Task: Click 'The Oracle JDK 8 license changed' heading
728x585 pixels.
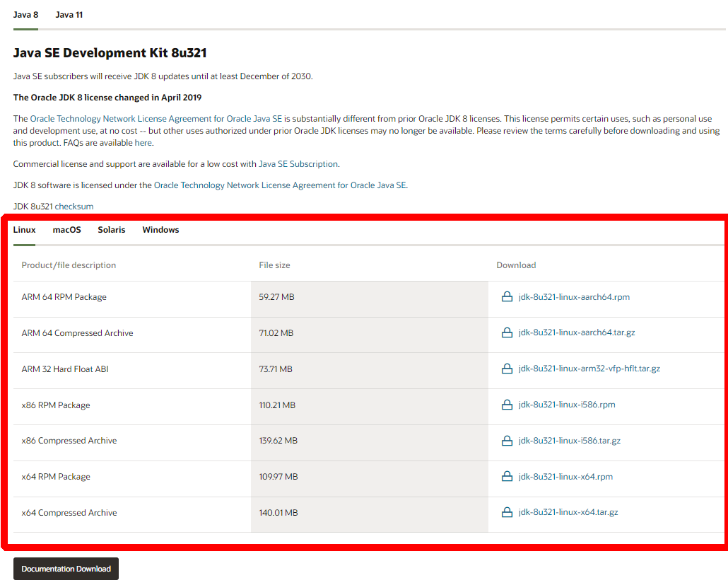Action: coord(107,98)
